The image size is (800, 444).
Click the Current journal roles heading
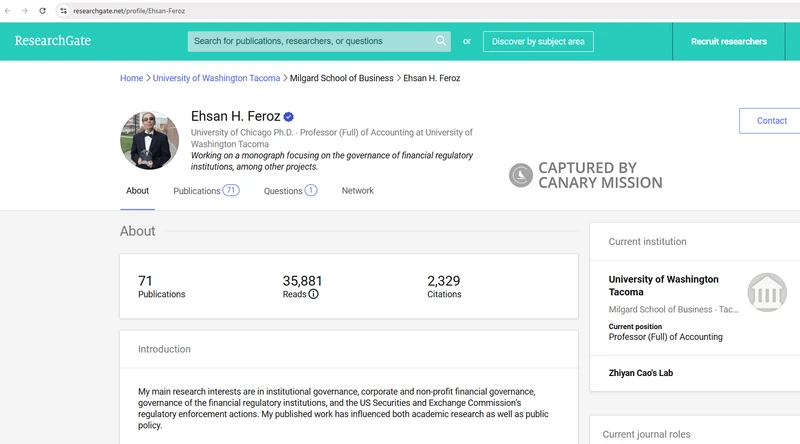(646, 434)
